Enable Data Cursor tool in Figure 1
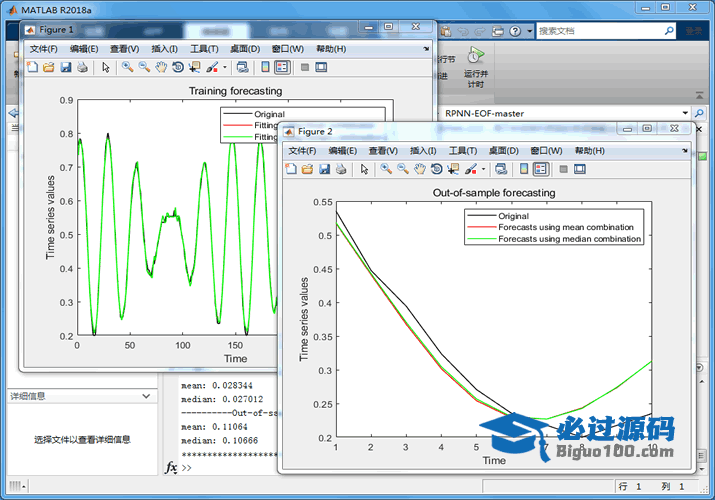715x500 pixels. (x=195, y=67)
